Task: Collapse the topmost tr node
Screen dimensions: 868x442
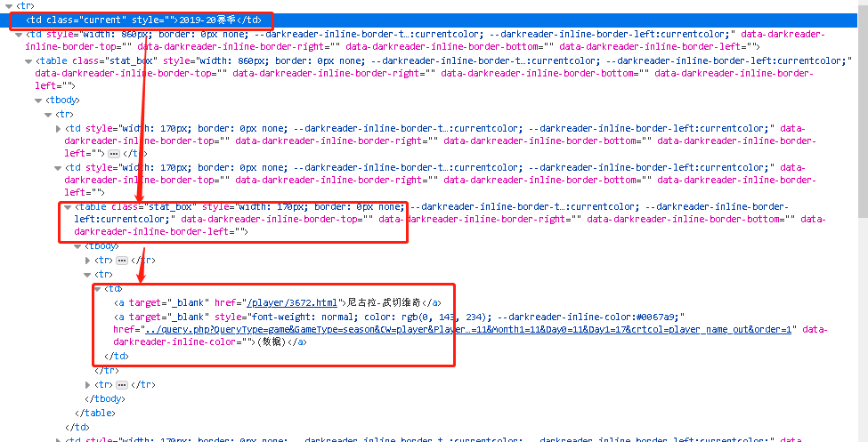Action: [x=7, y=6]
